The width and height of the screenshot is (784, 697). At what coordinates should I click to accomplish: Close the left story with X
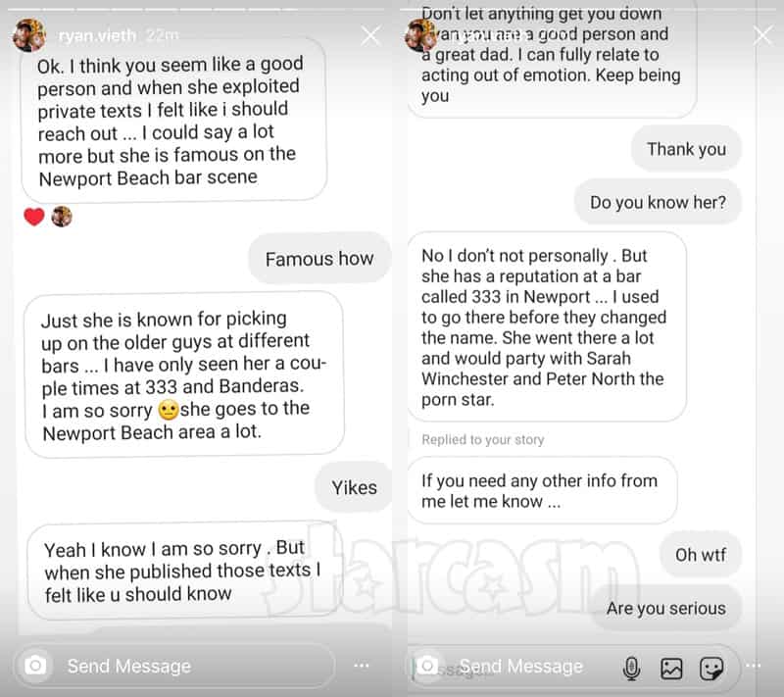(x=371, y=36)
